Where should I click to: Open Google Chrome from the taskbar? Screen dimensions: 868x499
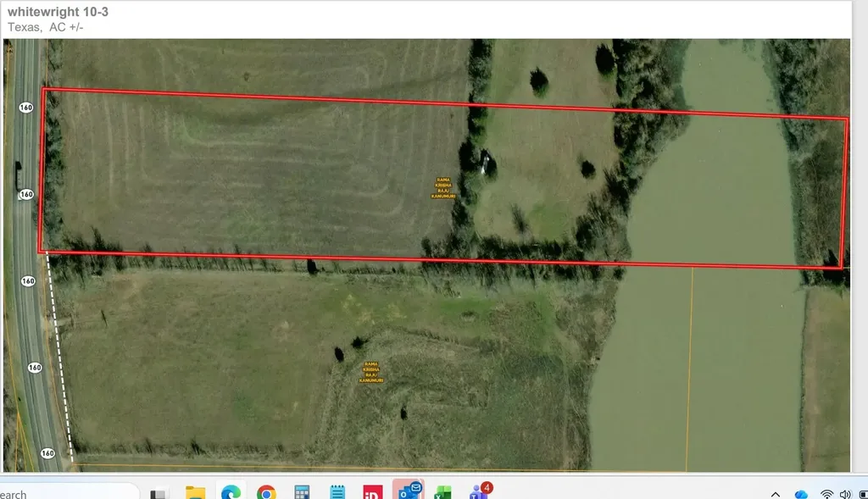[x=266, y=493]
